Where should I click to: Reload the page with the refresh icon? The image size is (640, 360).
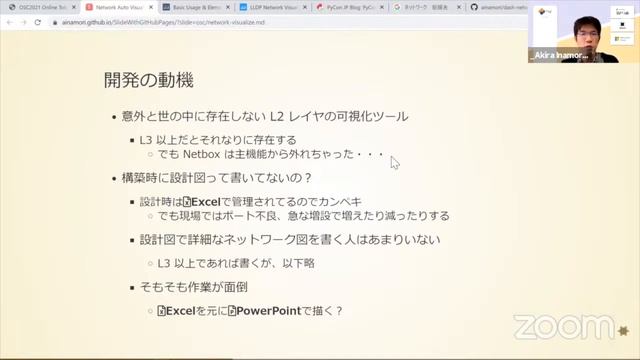(x=38, y=22)
